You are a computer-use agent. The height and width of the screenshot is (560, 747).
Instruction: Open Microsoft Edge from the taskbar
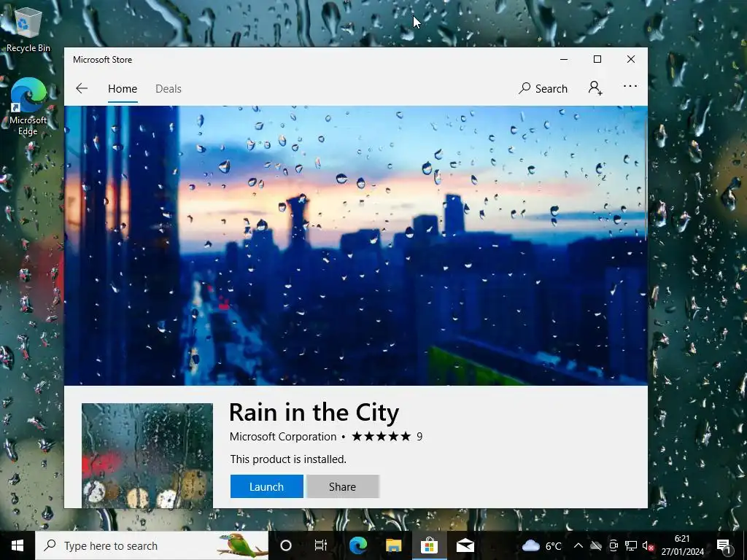(358, 545)
